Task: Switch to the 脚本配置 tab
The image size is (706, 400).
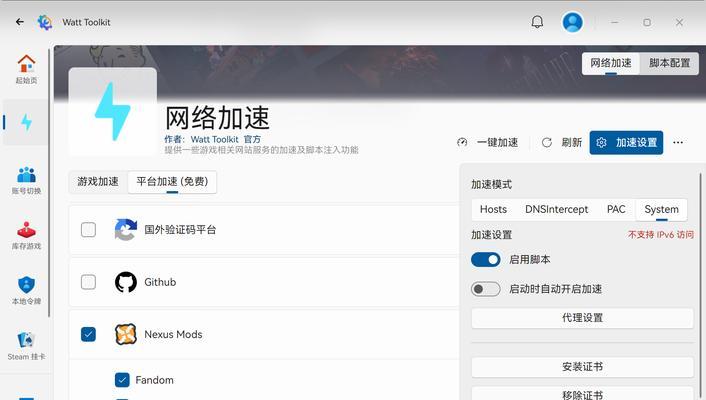Action: (x=669, y=63)
